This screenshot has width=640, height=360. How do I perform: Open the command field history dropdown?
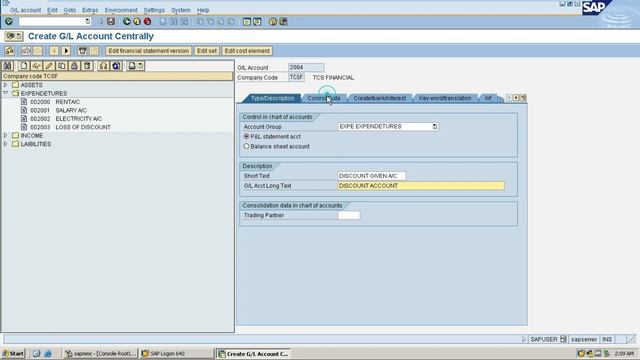87,21
